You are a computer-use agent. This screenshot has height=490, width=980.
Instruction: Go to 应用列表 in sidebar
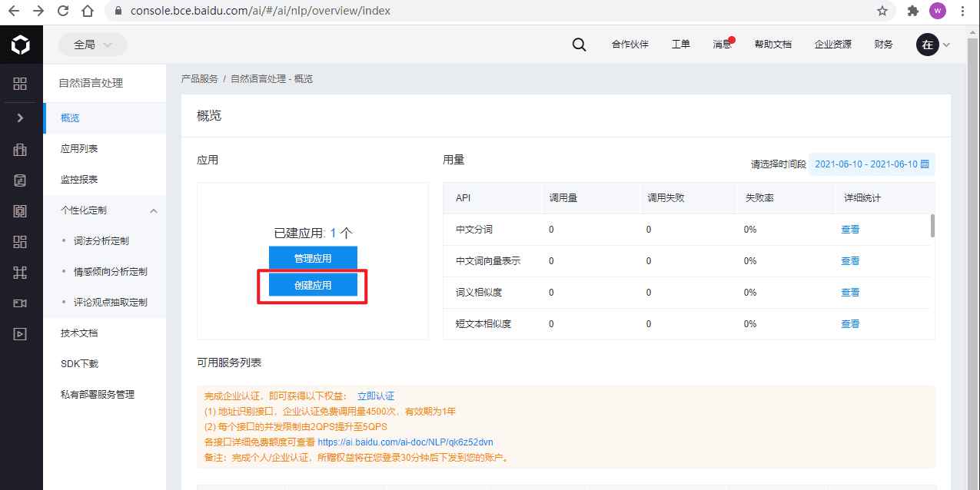click(x=105, y=149)
